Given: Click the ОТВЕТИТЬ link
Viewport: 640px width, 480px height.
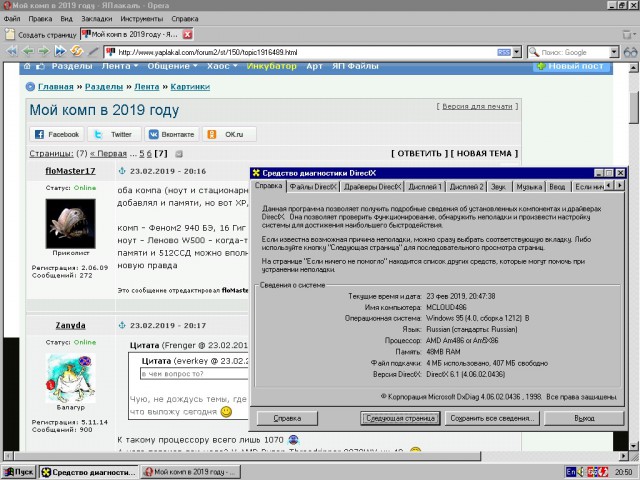Looking at the screenshot, I should point(419,153).
